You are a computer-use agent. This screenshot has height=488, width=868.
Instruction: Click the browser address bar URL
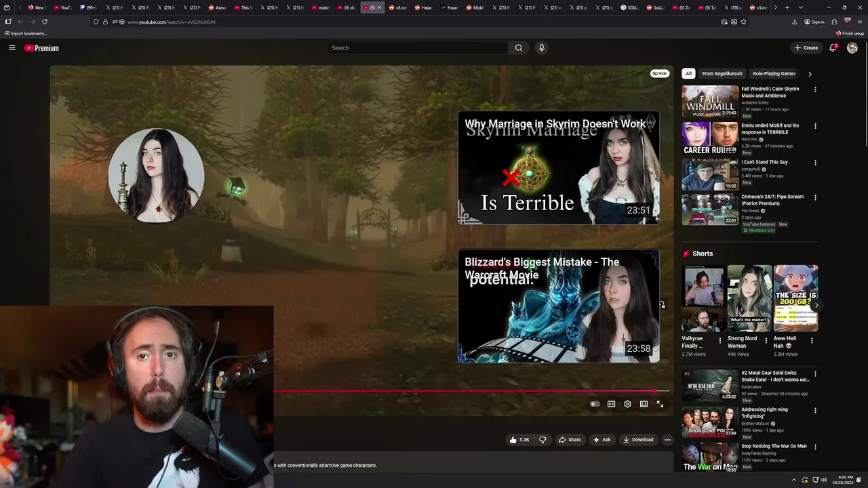pyautogui.click(x=172, y=22)
